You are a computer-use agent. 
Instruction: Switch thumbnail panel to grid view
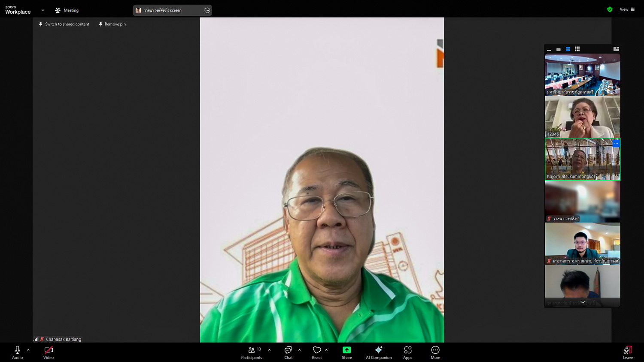point(577,49)
